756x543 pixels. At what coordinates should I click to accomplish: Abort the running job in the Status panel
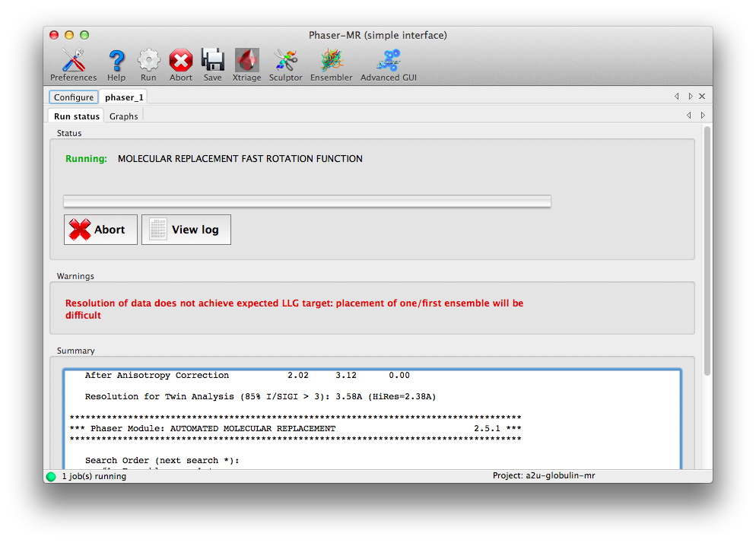click(100, 230)
